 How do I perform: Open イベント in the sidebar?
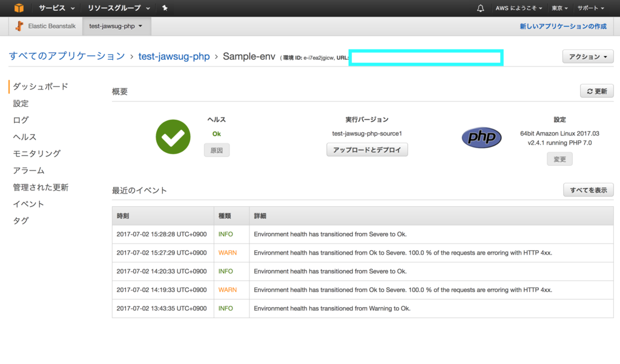[28, 204]
